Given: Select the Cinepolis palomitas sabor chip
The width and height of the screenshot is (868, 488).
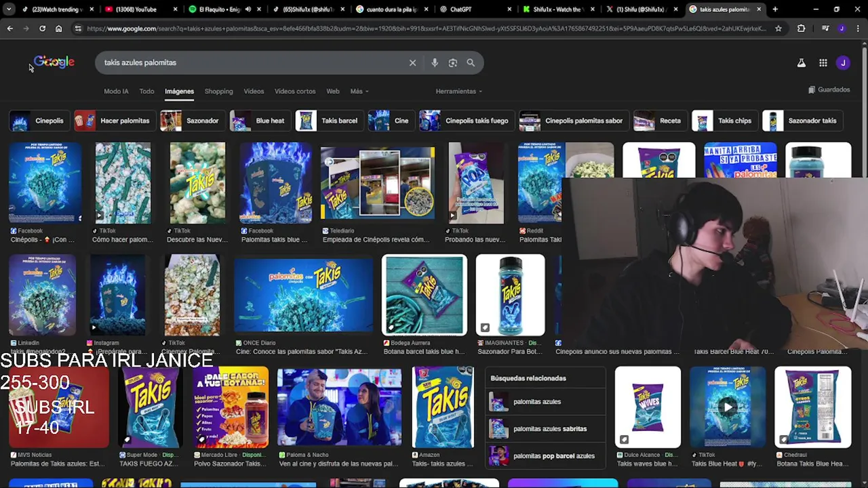Looking at the screenshot, I should click(x=573, y=121).
